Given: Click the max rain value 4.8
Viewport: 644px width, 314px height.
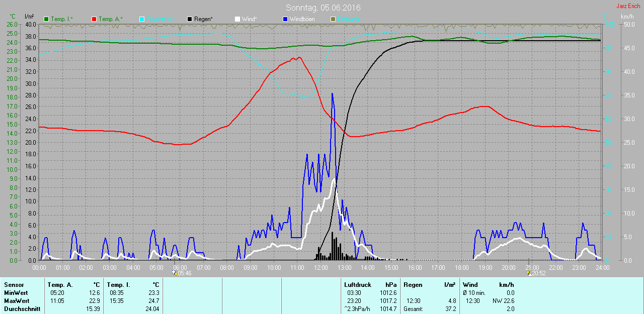Looking at the screenshot, I should [452, 301].
